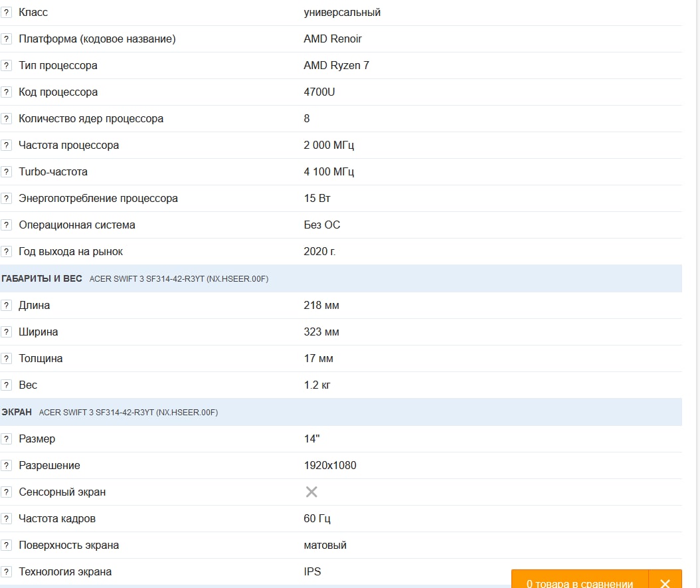Screen dimensions: 700x588
Task: Show help for Вес row
Action: point(6,385)
